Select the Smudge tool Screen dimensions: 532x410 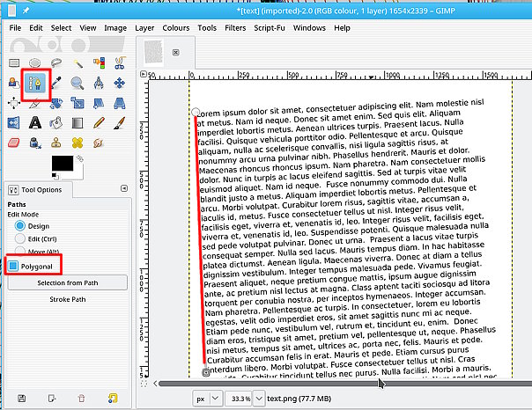99,143
